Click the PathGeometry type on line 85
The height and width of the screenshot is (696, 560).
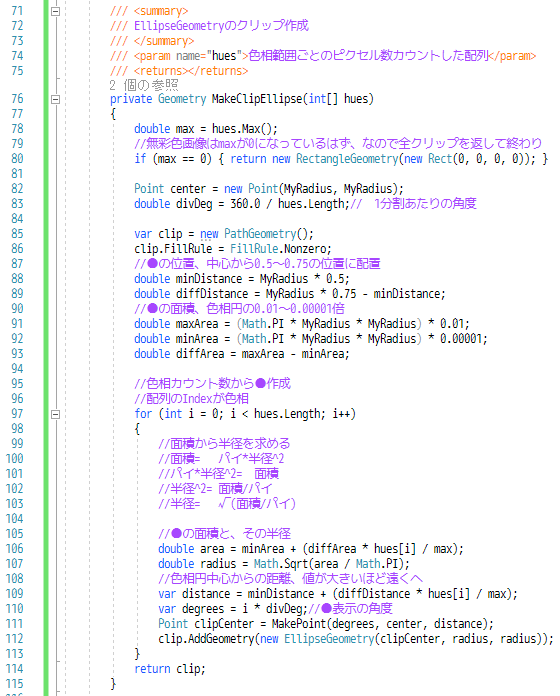click(x=260, y=234)
